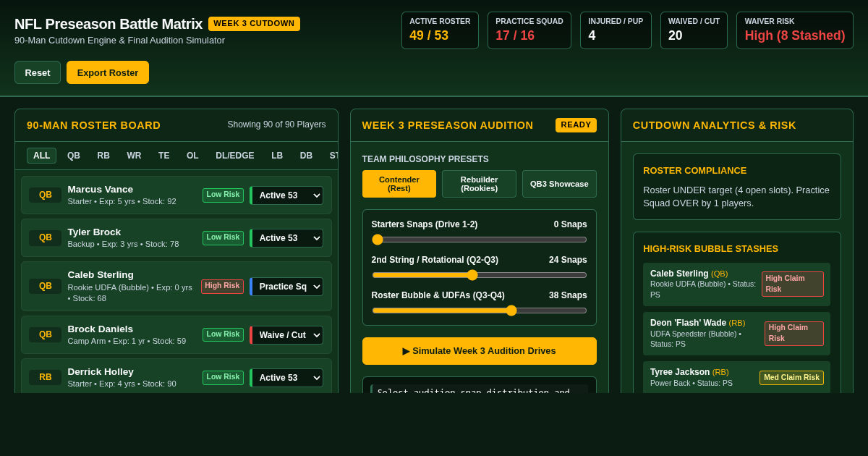The width and height of the screenshot is (868, 456).
Task: Click the audition log output box
Action: click(x=480, y=385)
